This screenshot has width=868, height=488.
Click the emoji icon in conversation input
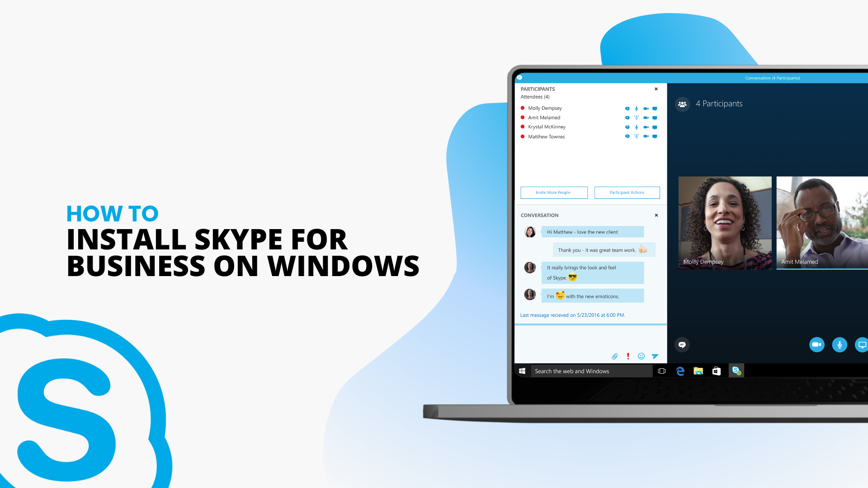(x=642, y=357)
